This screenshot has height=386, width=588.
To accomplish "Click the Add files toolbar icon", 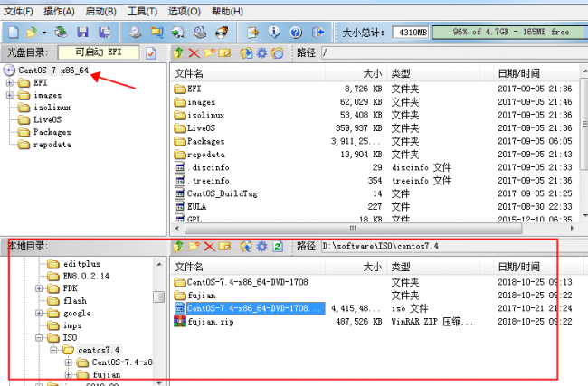I will 253,33.
